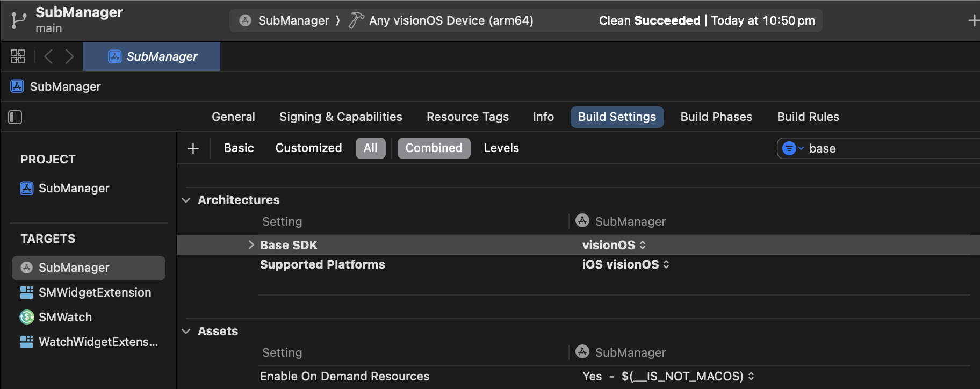Open the Enable On Demand Resources value popup

pyautogui.click(x=668, y=376)
